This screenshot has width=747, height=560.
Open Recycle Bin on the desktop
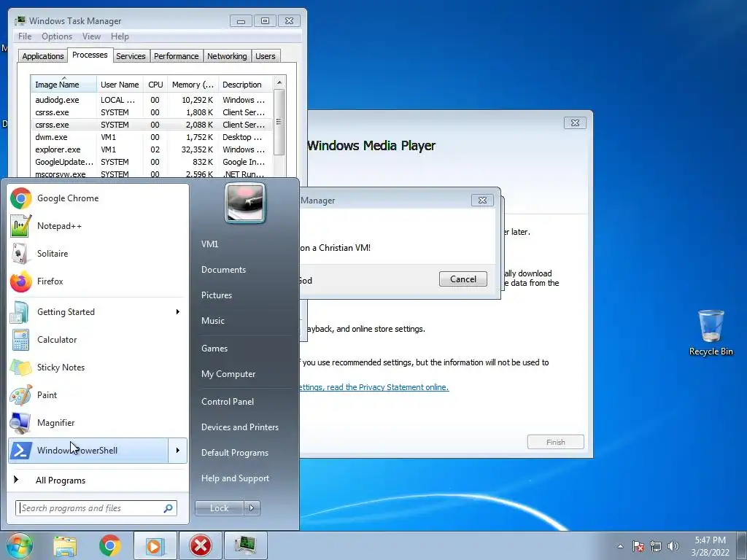[x=711, y=332]
